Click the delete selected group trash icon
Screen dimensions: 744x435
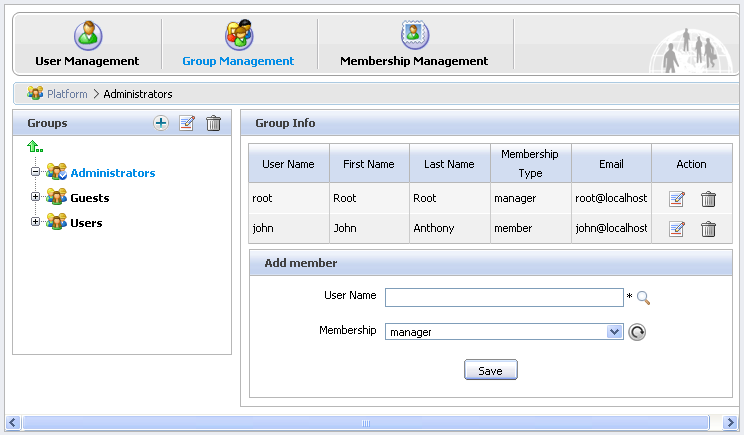point(213,123)
